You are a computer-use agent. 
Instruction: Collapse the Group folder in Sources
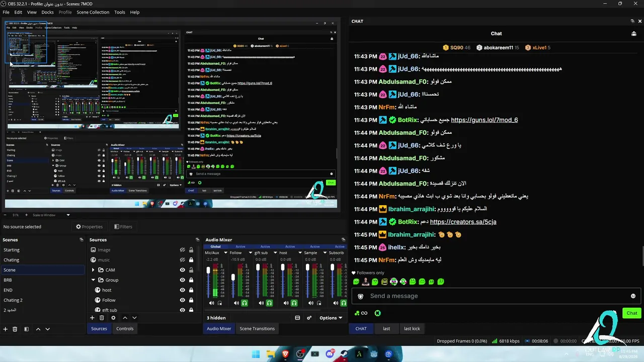pos(93,280)
